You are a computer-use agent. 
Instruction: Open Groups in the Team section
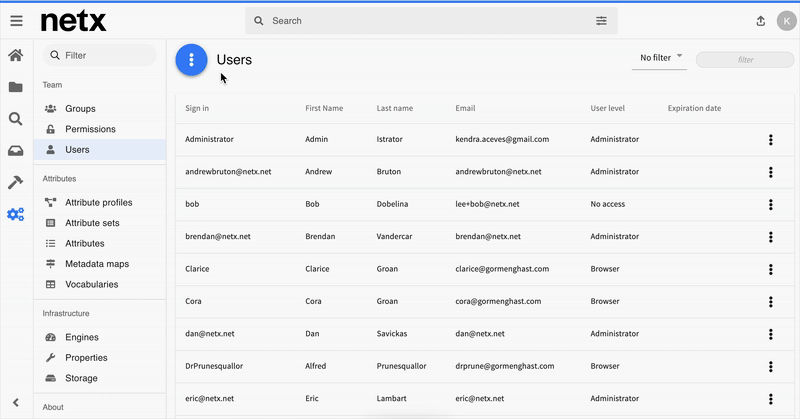coord(80,108)
